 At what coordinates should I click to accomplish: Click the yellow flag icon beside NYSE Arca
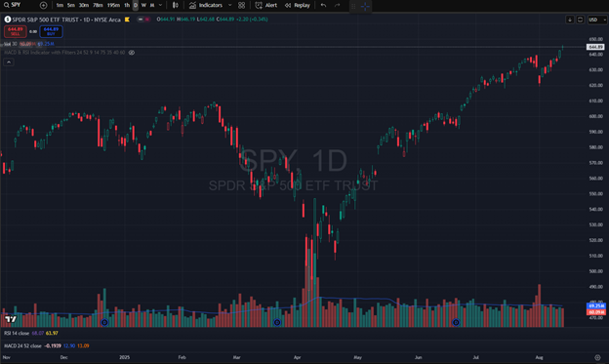(x=127, y=20)
